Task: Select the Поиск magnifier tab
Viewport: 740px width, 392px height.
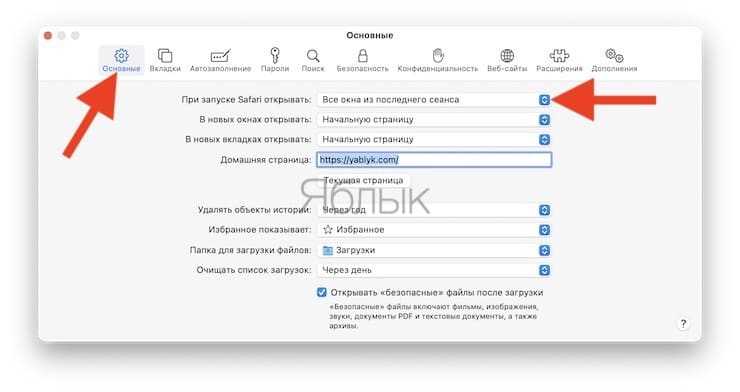Action: coord(313,60)
